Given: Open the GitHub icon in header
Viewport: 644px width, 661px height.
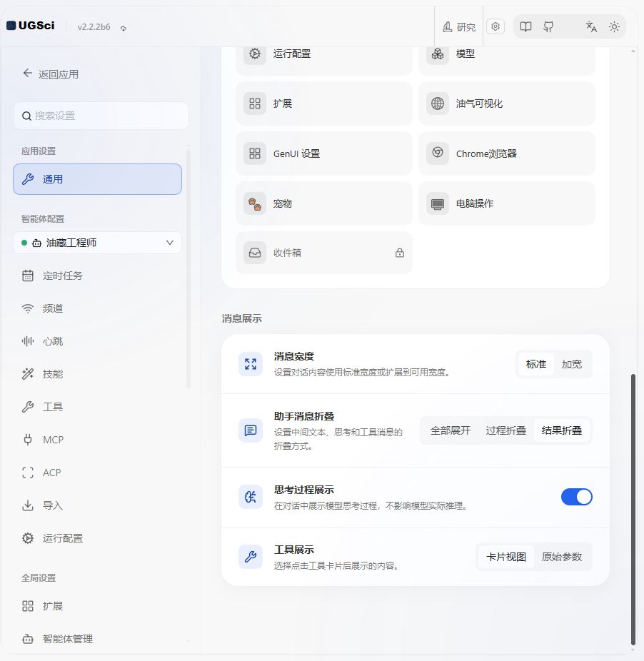Looking at the screenshot, I should click(548, 27).
